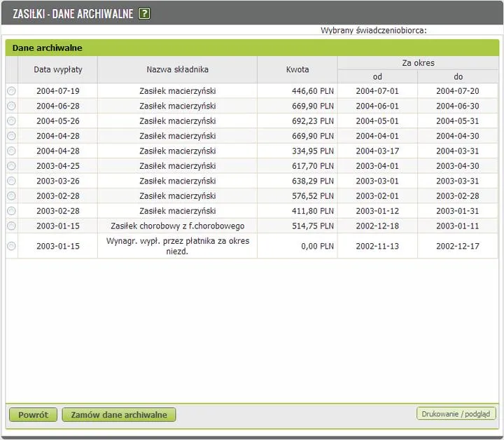The image size is (504, 440).
Task: Select radio button for payment dated 2004-07-19
Action: pos(11,91)
